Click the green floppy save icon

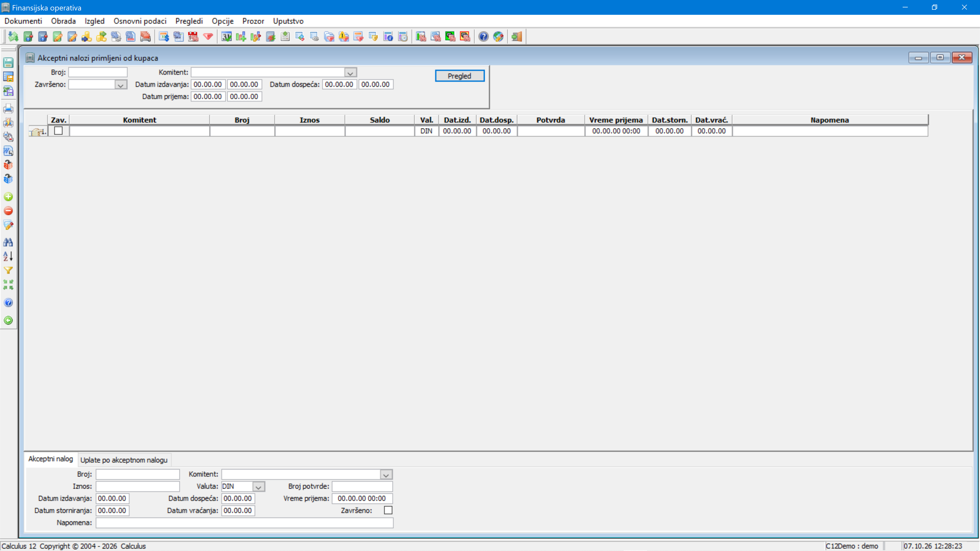point(8,63)
